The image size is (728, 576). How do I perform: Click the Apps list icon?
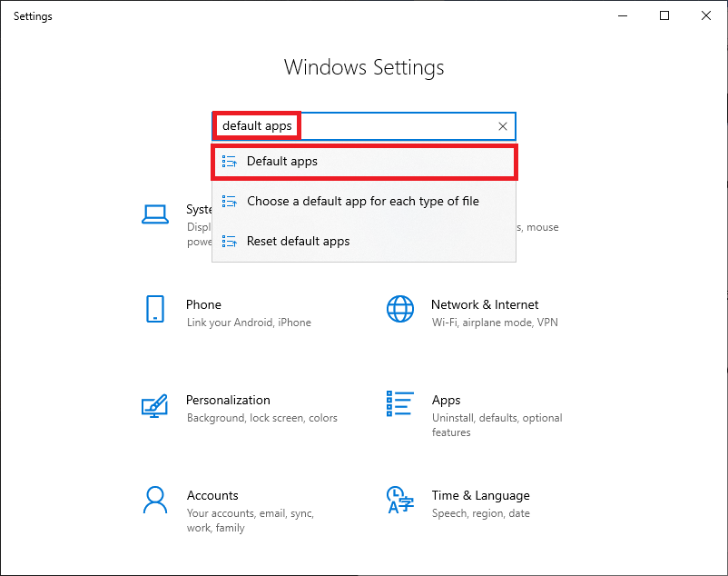[x=399, y=403]
